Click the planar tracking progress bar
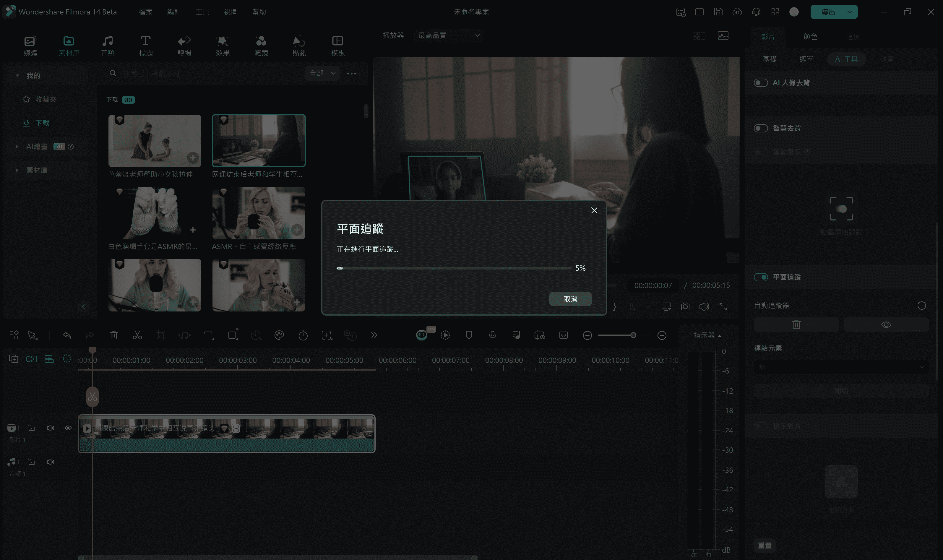Screen dimensions: 943x560 [454, 268]
